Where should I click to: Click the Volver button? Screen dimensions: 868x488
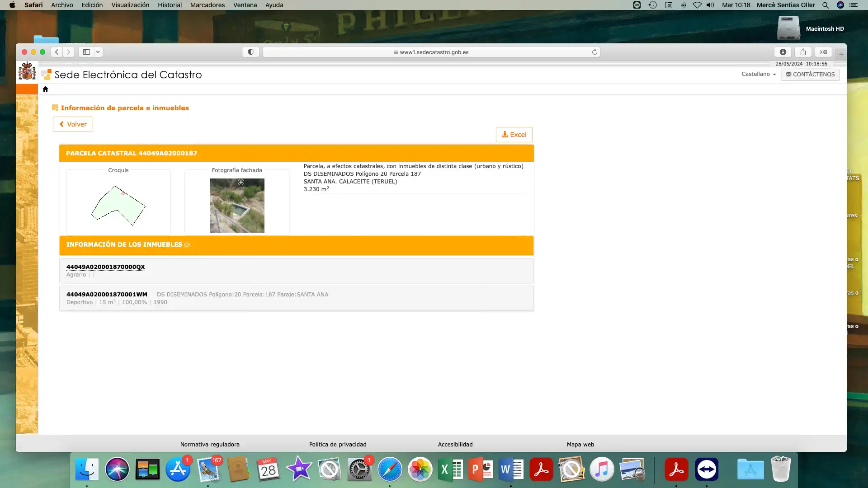pos(73,124)
